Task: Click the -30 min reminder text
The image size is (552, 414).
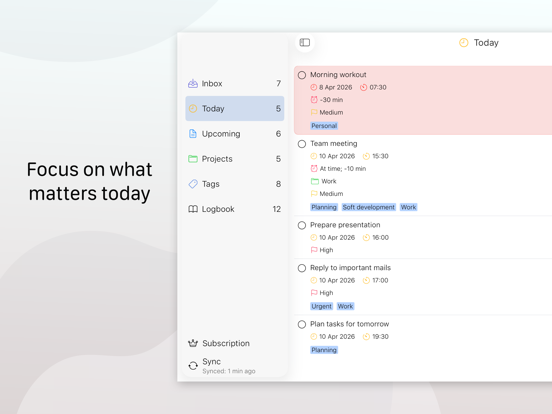Action: (x=331, y=100)
